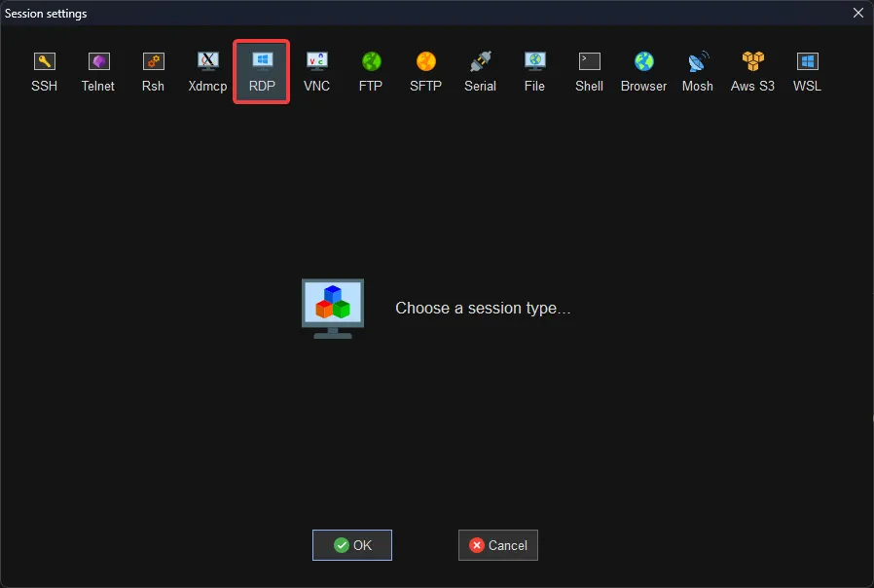This screenshot has width=874, height=588.
Task: Choose the Telnet session icon
Action: 98,72
